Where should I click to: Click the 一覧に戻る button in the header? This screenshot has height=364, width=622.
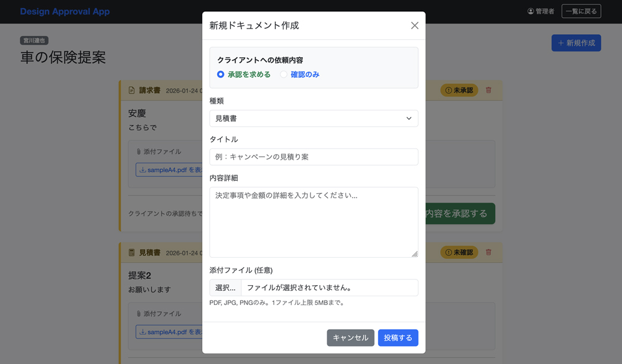pyautogui.click(x=581, y=11)
